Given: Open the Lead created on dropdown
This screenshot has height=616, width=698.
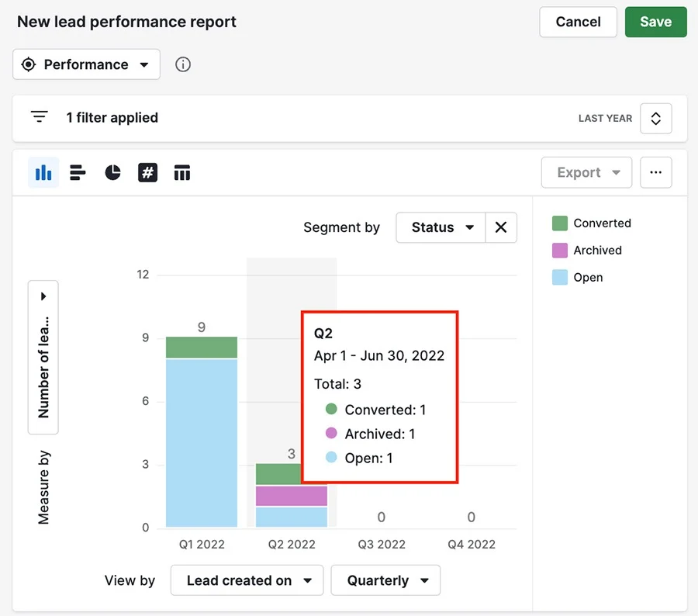Looking at the screenshot, I should (x=247, y=580).
